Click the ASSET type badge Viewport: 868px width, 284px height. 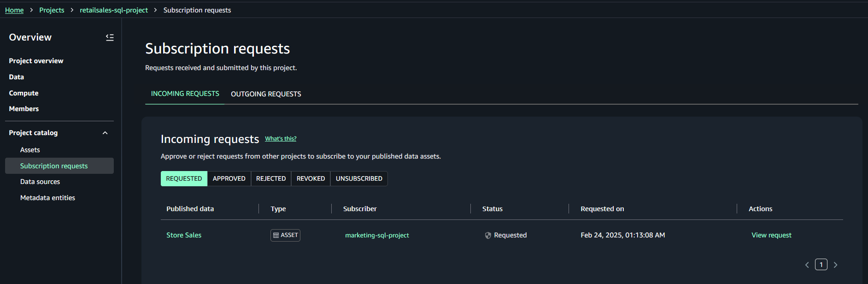285,235
